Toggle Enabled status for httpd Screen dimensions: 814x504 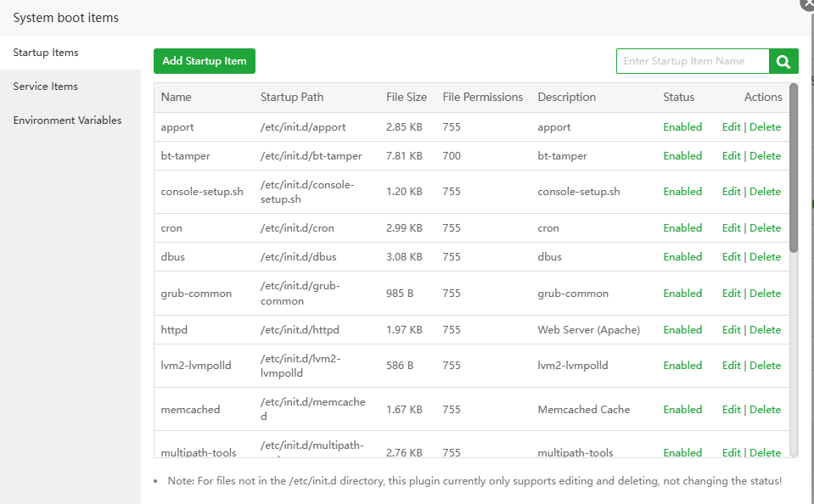(x=682, y=330)
